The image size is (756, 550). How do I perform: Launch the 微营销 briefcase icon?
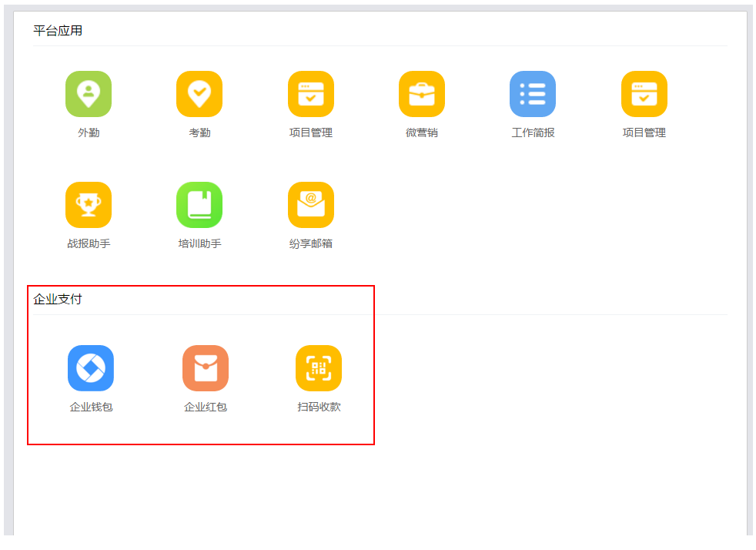[422, 94]
